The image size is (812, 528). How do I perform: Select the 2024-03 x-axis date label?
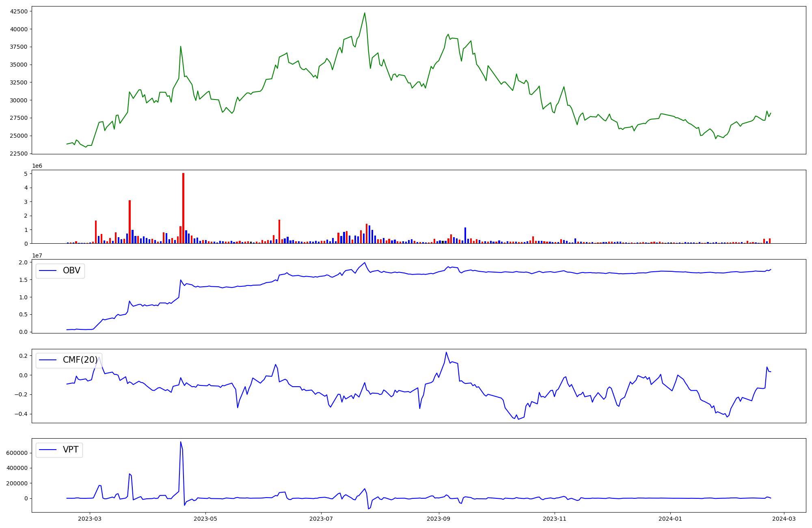click(x=784, y=519)
